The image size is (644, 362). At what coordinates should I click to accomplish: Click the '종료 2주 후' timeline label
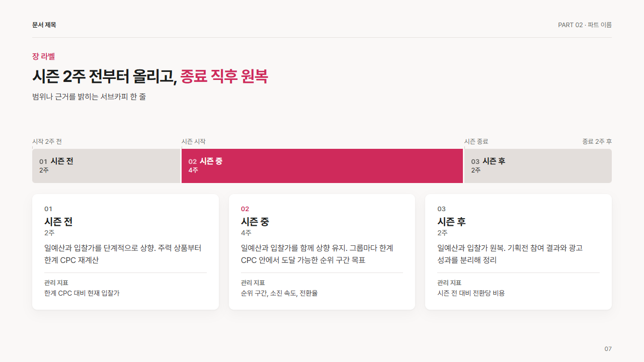tap(597, 142)
